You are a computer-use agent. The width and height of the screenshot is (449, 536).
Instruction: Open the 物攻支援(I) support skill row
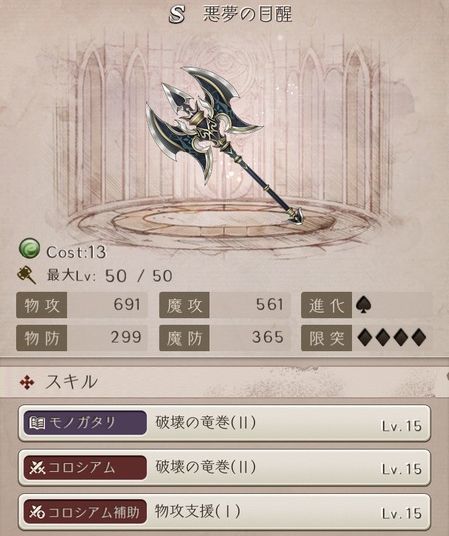pyautogui.click(x=224, y=512)
